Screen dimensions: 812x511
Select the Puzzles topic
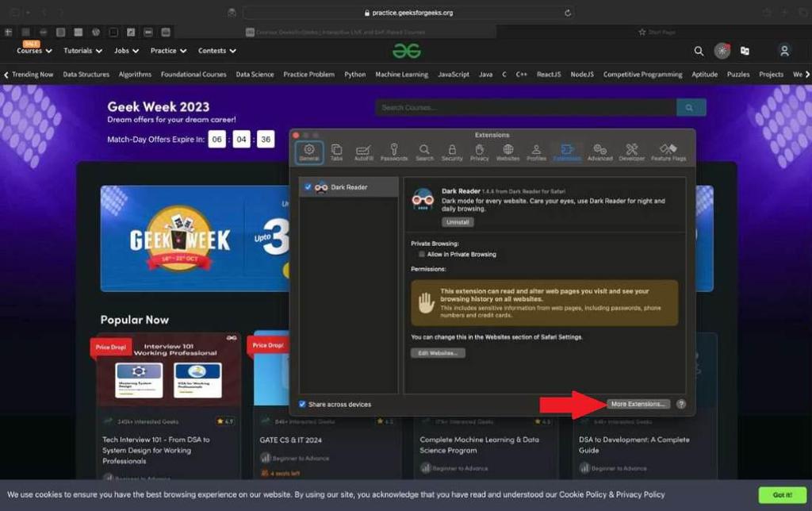[x=738, y=75]
